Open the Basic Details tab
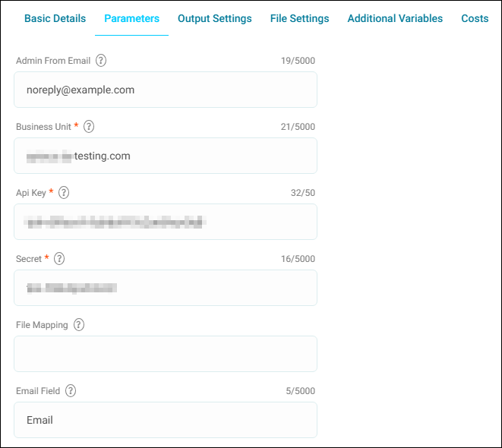This screenshot has height=448, width=502. pos(55,18)
